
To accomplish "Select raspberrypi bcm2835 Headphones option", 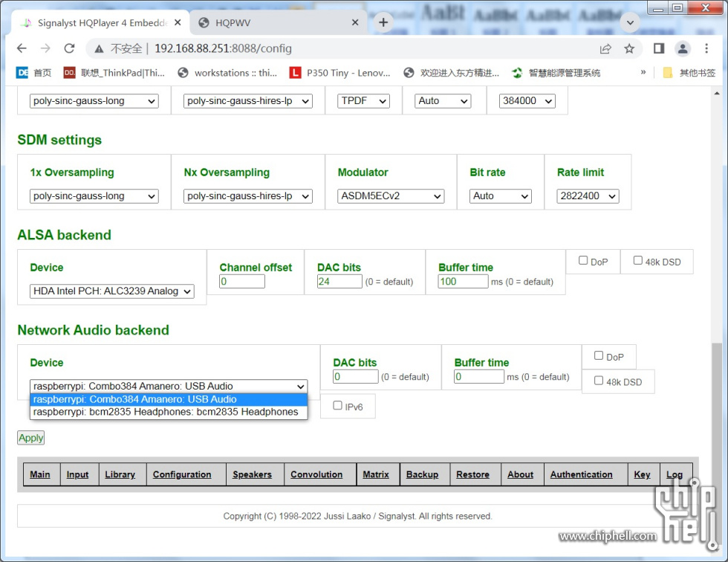I will click(x=169, y=412).
